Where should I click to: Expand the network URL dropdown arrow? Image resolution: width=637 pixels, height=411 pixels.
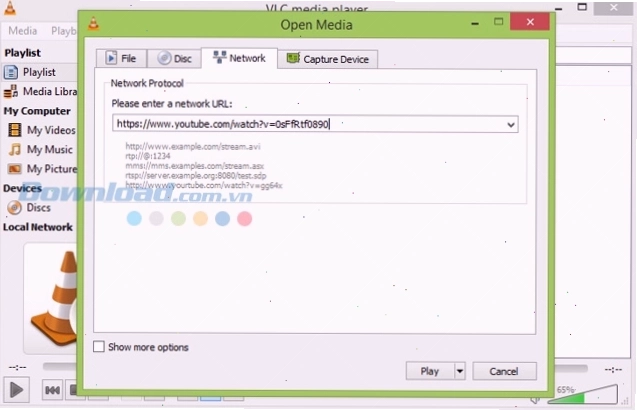pos(511,125)
